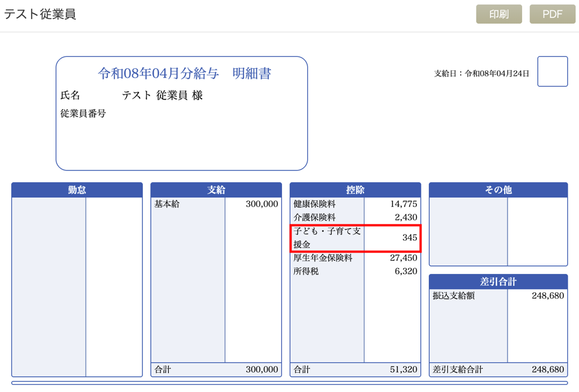
Task: Click the 控除 合計 total 51,320
Action: (x=403, y=370)
